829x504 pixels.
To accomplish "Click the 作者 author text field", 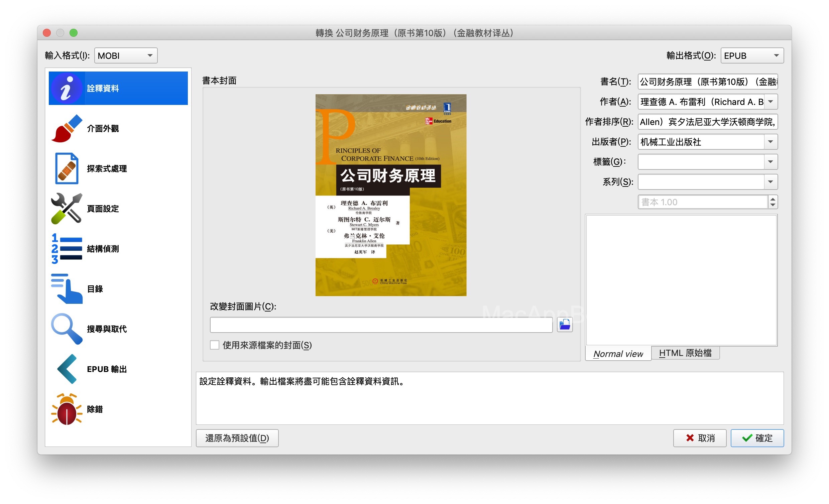I will (x=701, y=102).
